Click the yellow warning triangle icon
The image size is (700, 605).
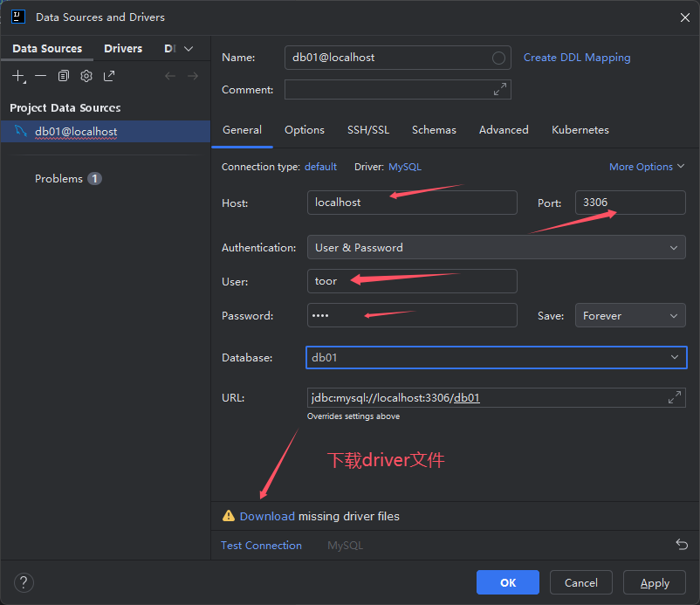click(229, 516)
